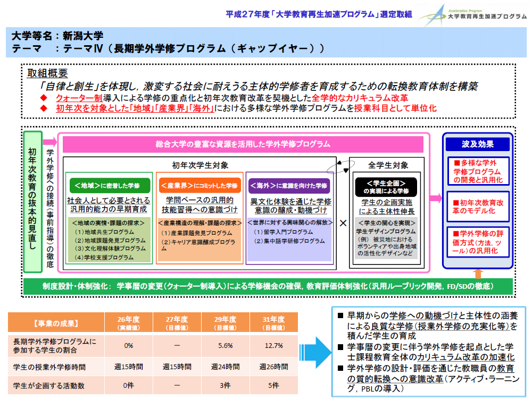Click column header 29年度(目標値)
This screenshot has height=399, width=532.
click(x=225, y=323)
